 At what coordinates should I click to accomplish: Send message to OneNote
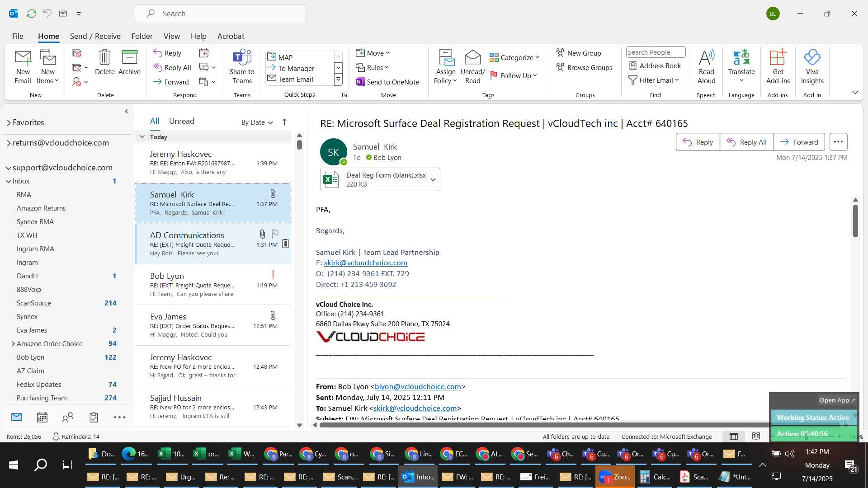tap(387, 82)
